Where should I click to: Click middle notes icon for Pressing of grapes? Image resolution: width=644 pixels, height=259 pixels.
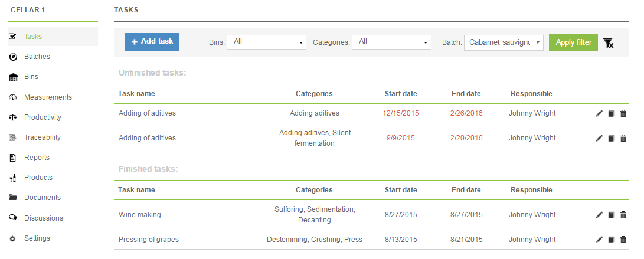click(x=612, y=240)
